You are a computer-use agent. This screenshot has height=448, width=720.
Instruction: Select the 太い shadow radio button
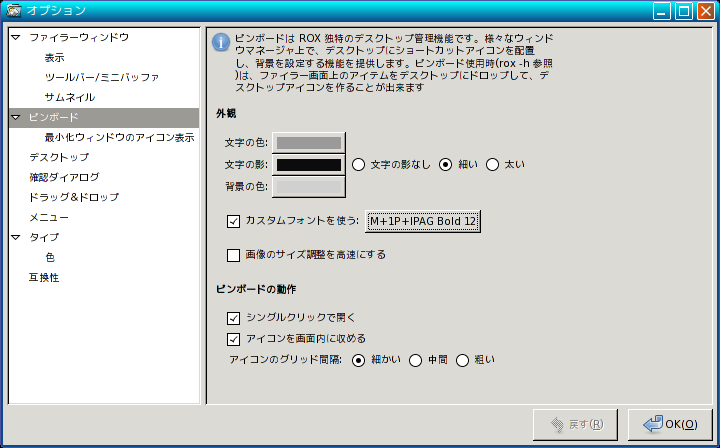point(492,165)
